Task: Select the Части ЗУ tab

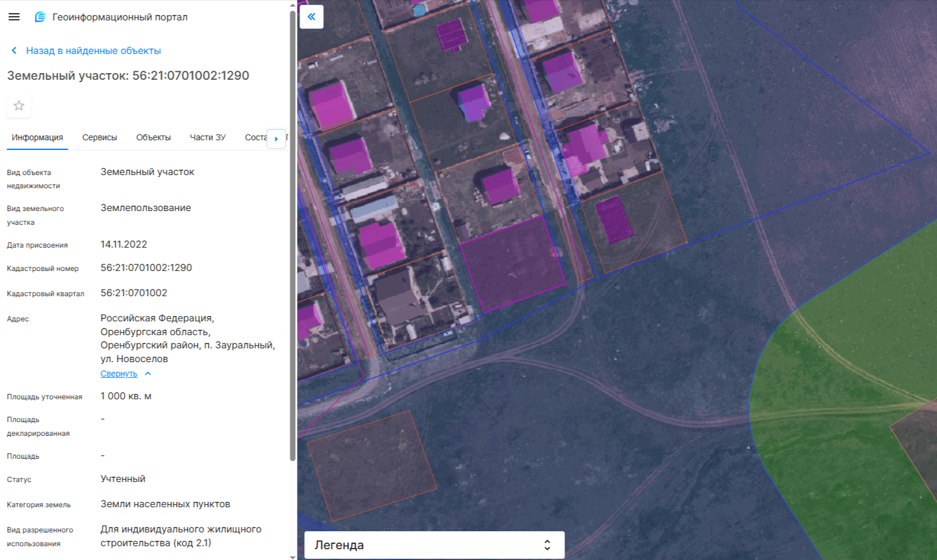Action: click(208, 137)
